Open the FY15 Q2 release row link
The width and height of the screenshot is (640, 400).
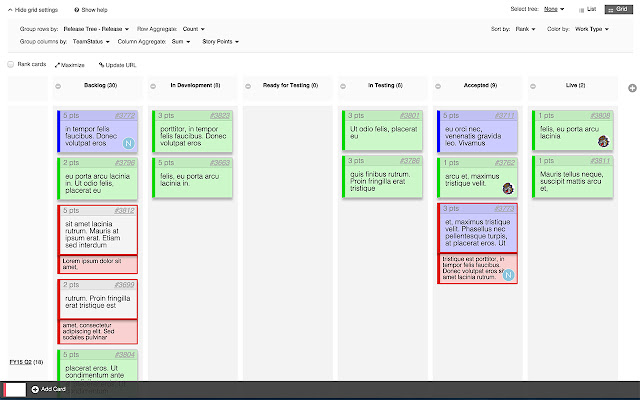(20, 362)
